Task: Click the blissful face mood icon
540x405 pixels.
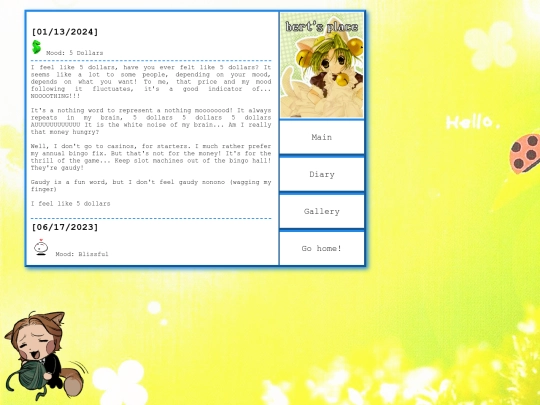Action: (x=41, y=247)
